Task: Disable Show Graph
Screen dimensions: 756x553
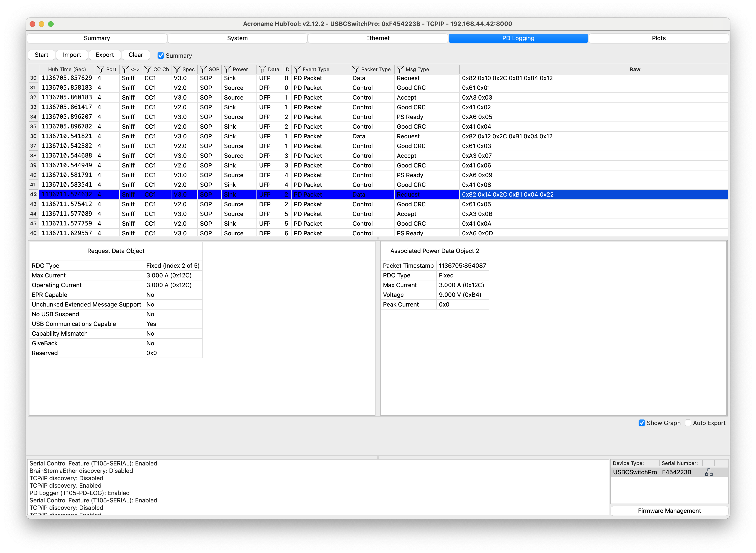Action: coord(642,423)
